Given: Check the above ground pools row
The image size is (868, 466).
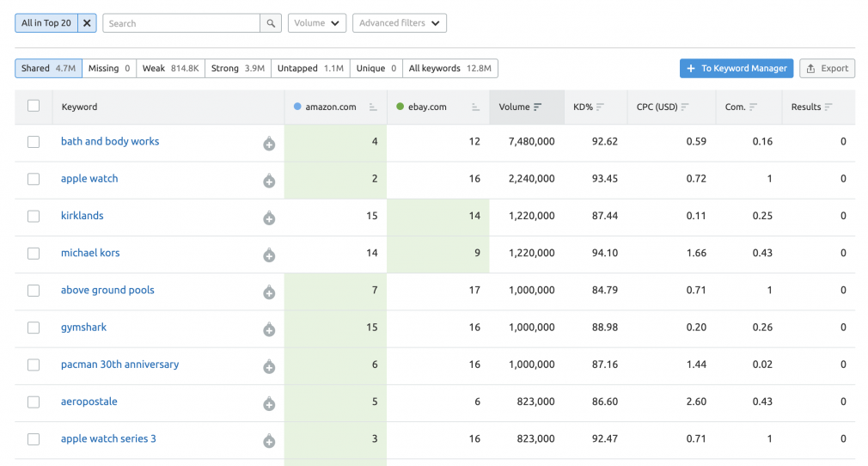Looking at the screenshot, I should pos(34,291).
